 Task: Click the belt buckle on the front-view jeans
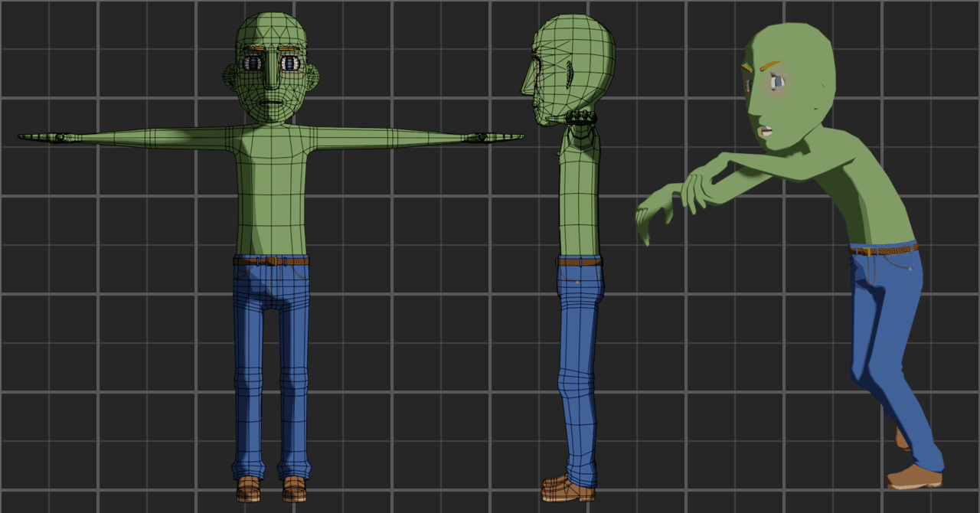(273, 260)
